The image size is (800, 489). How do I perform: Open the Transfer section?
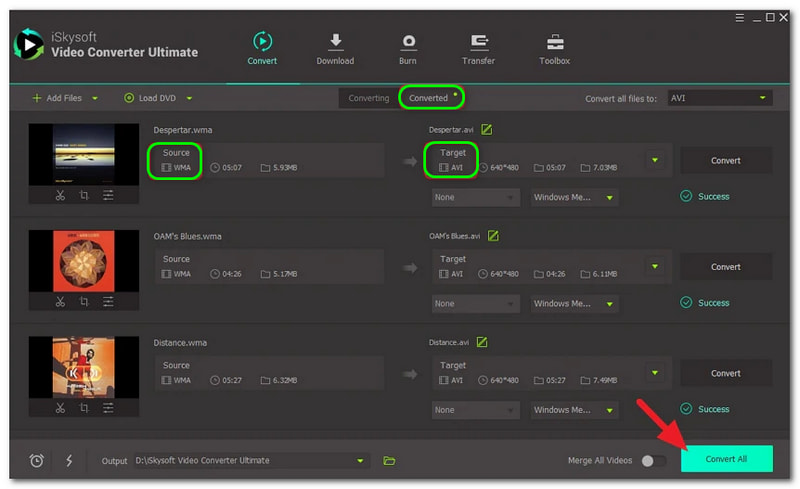click(x=479, y=48)
